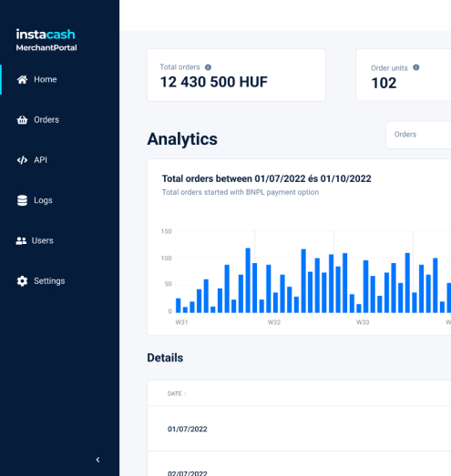Collapse the sidebar with the chevron arrow

(x=97, y=460)
